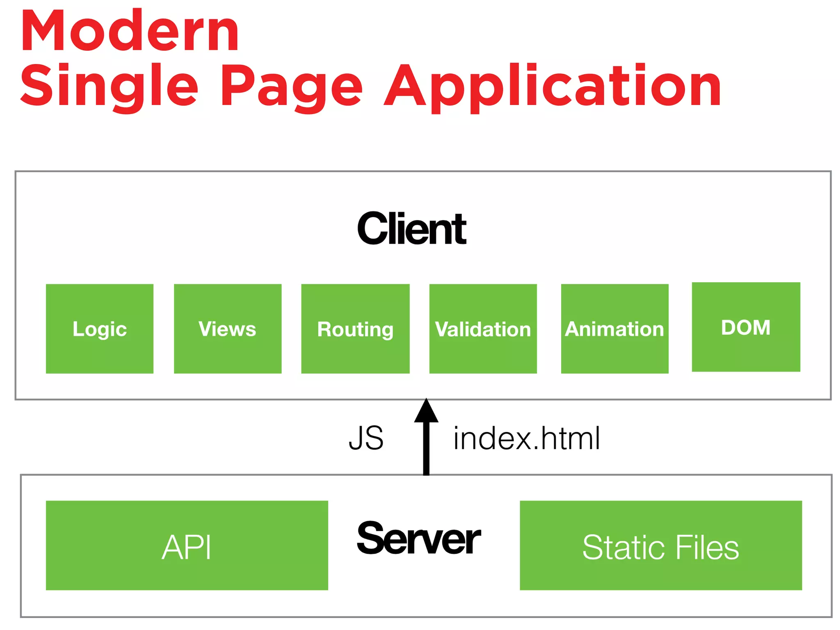The height and width of the screenshot is (630, 840).
Task: Click the red word Modern
Action: click(x=130, y=31)
